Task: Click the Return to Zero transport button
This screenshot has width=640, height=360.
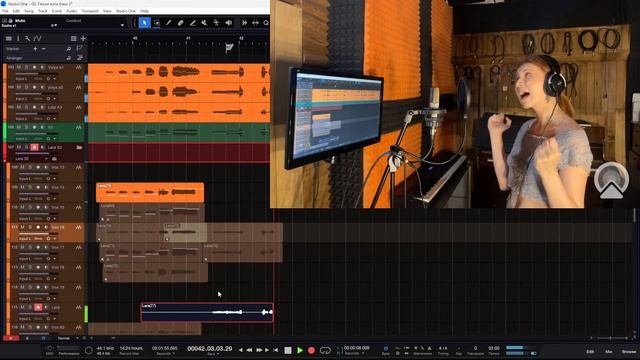Action: click(x=276, y=350)
